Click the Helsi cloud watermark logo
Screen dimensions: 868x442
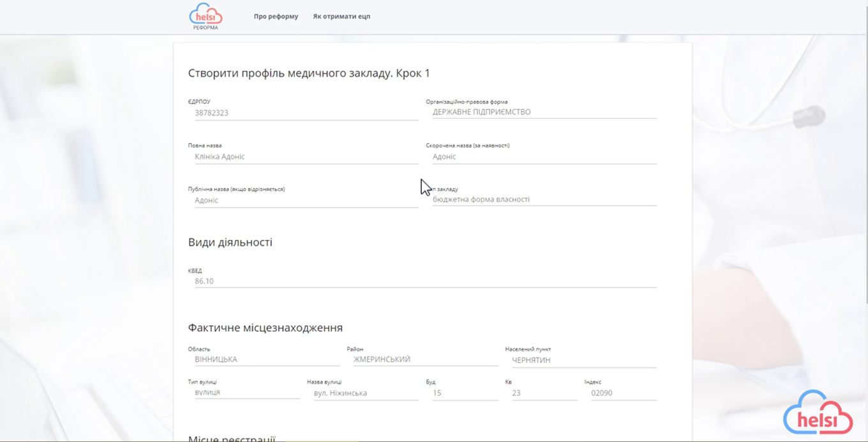pos(818,413)
